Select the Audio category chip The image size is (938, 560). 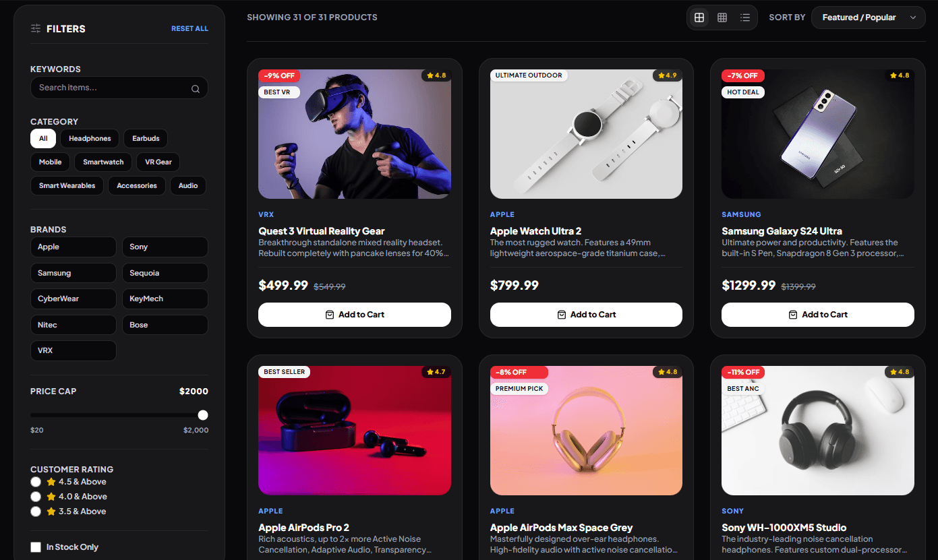click(188, 186)
